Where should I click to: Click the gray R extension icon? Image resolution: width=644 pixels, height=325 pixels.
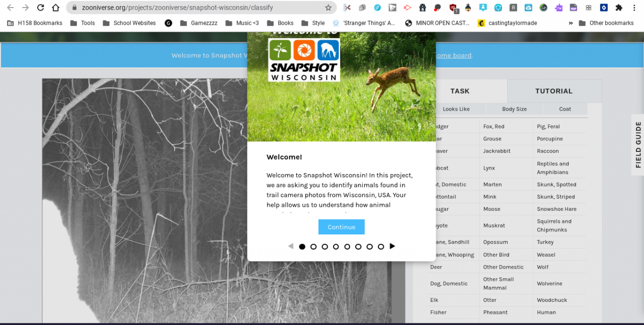(x=513, y=8)
